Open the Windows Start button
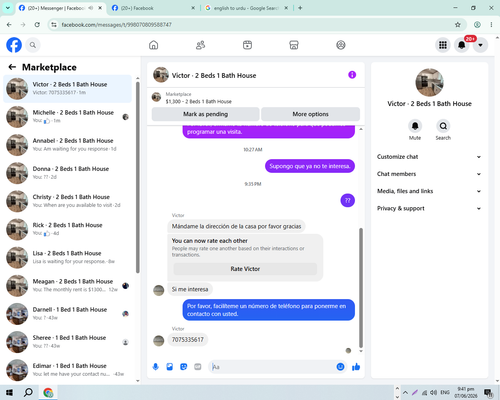500x400 pixels. click(x=9, y=393)
